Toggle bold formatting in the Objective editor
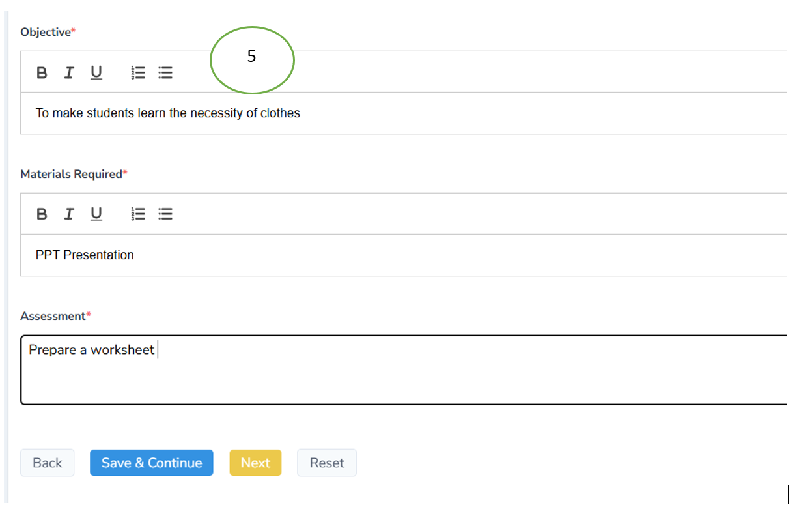Viewport: 812px width, 507px height. coord(42,72)
